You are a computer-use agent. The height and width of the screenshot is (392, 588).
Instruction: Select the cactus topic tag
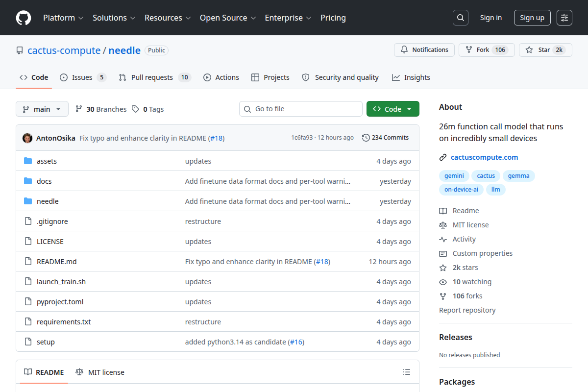coord(486,176)
